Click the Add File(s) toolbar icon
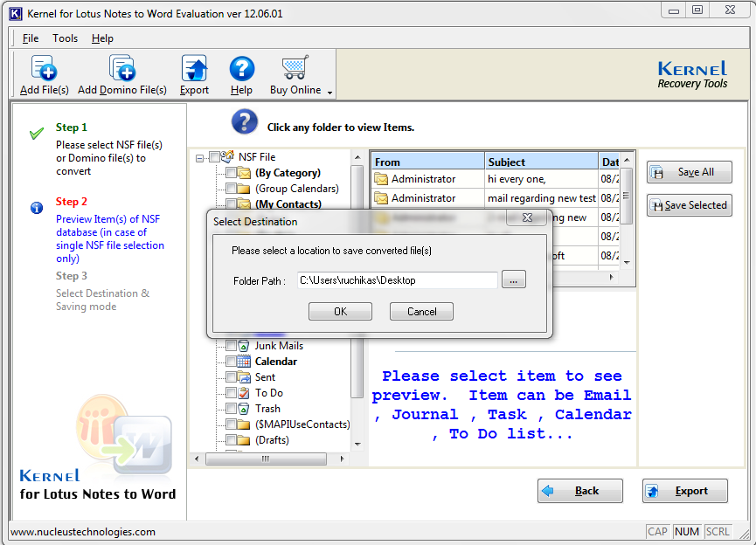 44,68
